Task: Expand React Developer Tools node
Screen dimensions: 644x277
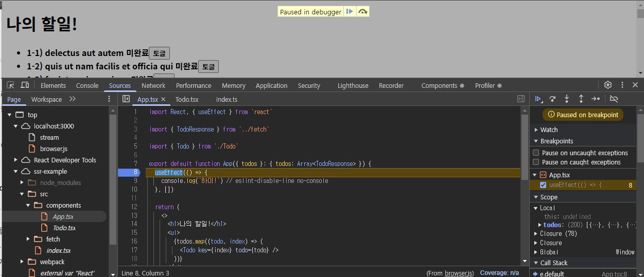Action: point(16,160)
